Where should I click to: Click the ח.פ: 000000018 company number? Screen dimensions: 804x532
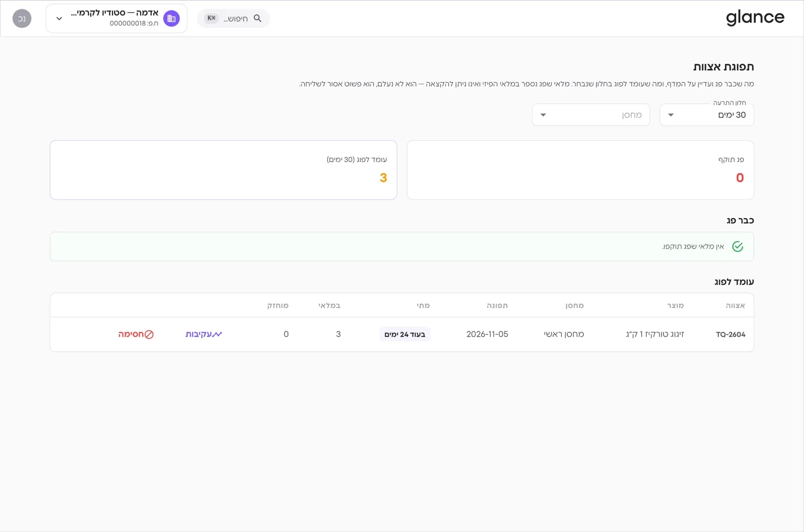tap(134, 24)
